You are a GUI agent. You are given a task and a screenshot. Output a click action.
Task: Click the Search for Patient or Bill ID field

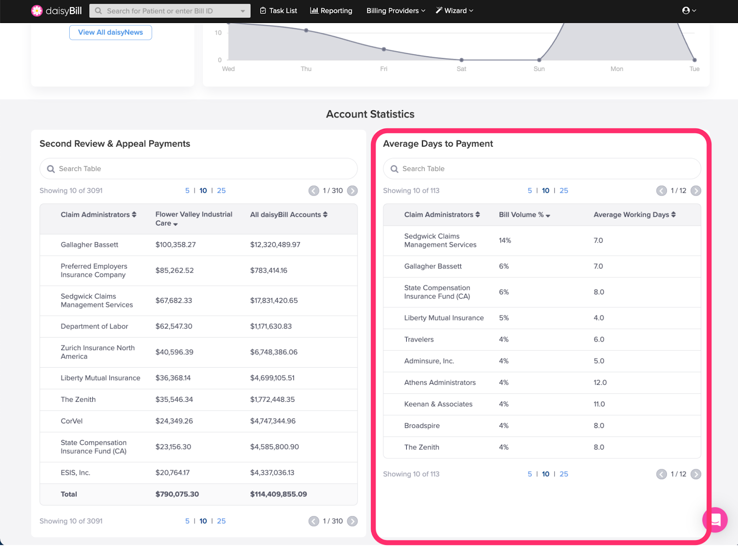pos(170,11)
